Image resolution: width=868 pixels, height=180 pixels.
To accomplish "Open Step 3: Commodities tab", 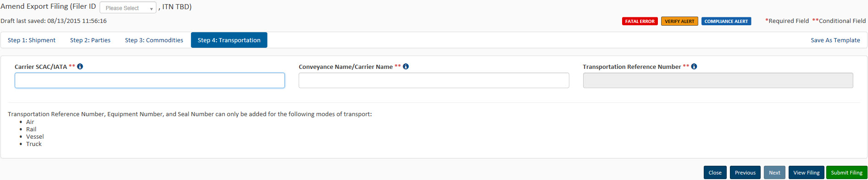I will (154, 40).
